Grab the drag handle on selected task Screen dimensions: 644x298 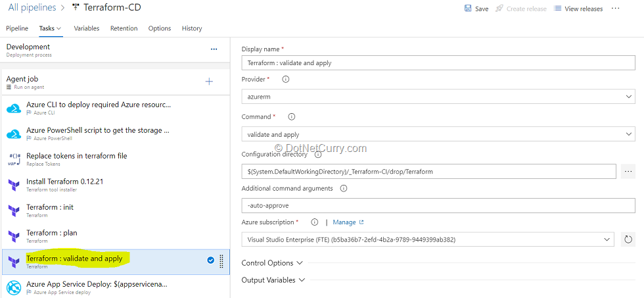pos(221,261)
